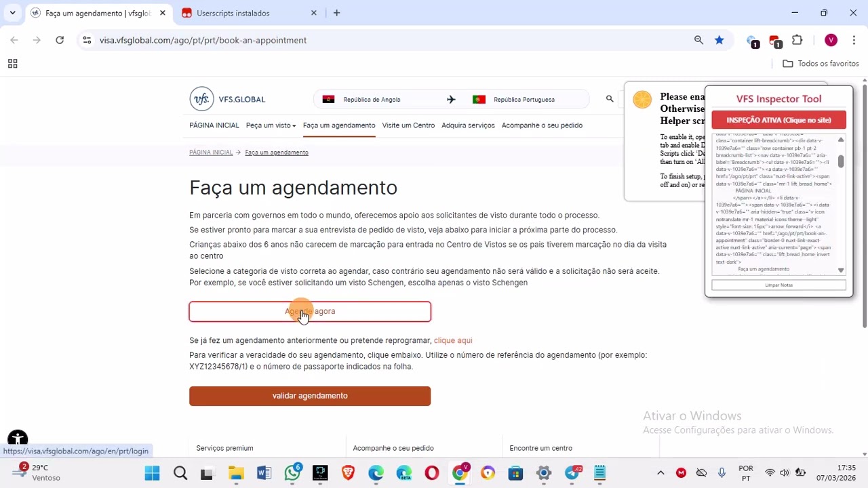868x488 pixels.
Task: Click the blue bookmark star
Action: point(719,40)
